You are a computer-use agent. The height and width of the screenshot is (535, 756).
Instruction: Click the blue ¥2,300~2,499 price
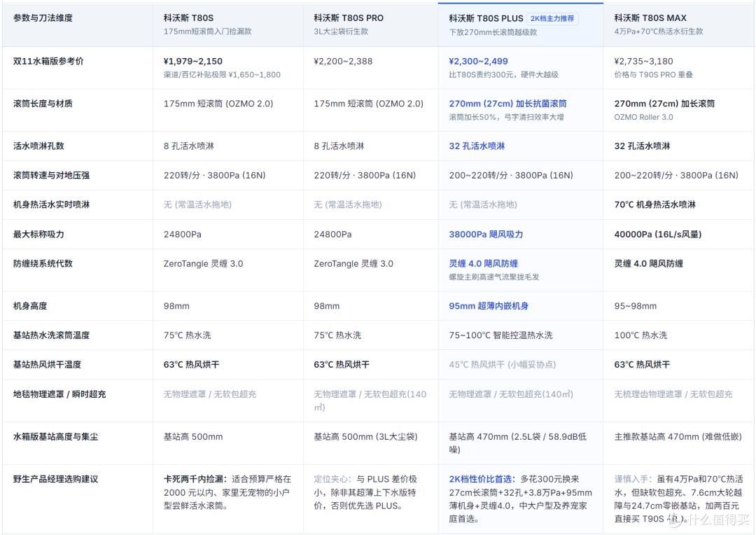point(478,61)
